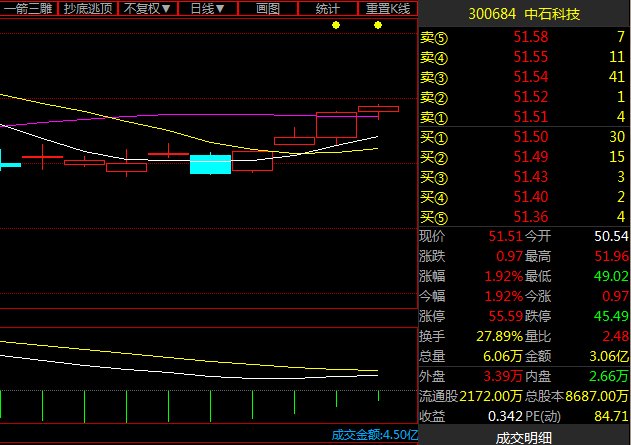Click the 画图 drawing tool button
Image resolution: width=631 pixels, height=445 pixels.
coord(267,8)
